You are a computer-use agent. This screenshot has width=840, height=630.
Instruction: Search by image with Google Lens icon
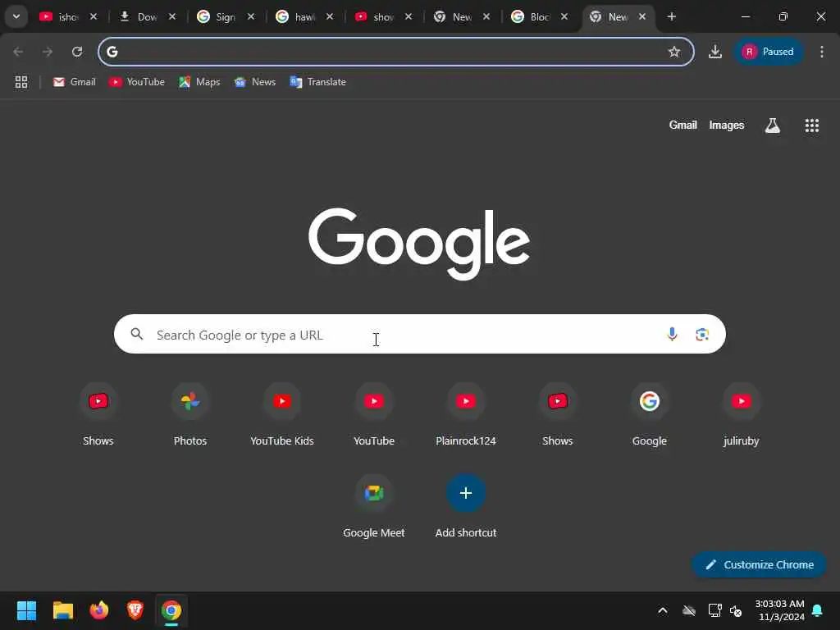[x=702, y=335]
